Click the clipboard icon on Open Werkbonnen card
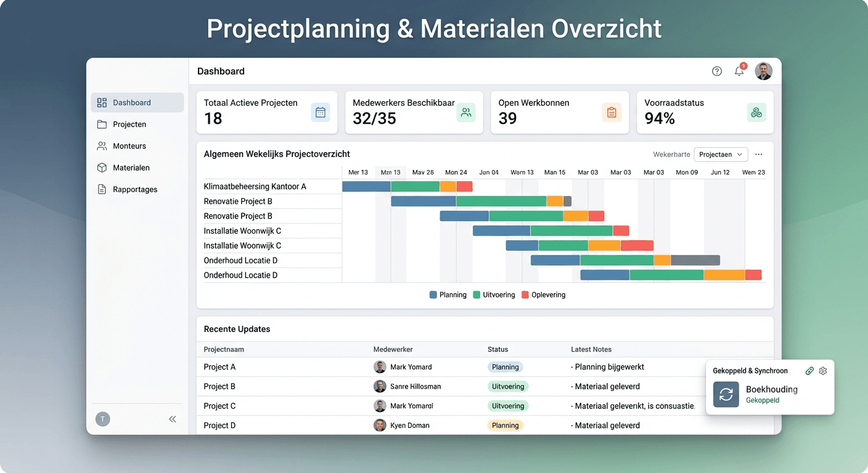The height and width of the screenshot is (473, 868). point(612,112)
